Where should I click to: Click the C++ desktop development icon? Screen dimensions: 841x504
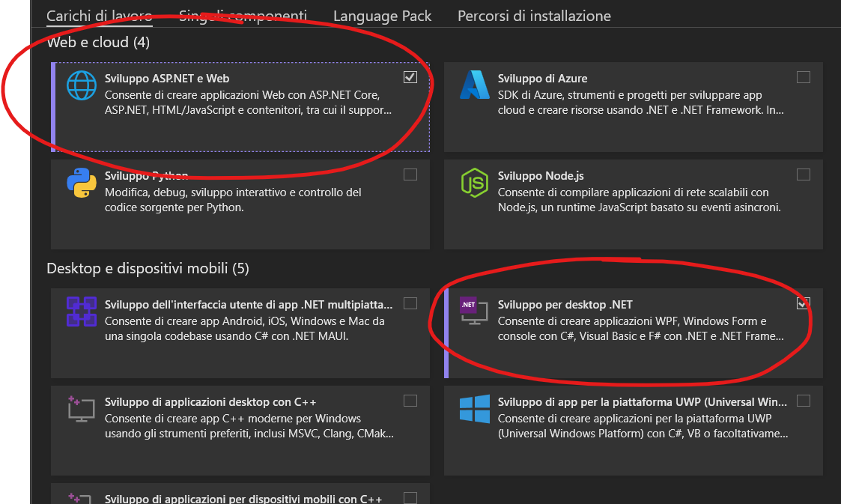(x=82, y=410)
